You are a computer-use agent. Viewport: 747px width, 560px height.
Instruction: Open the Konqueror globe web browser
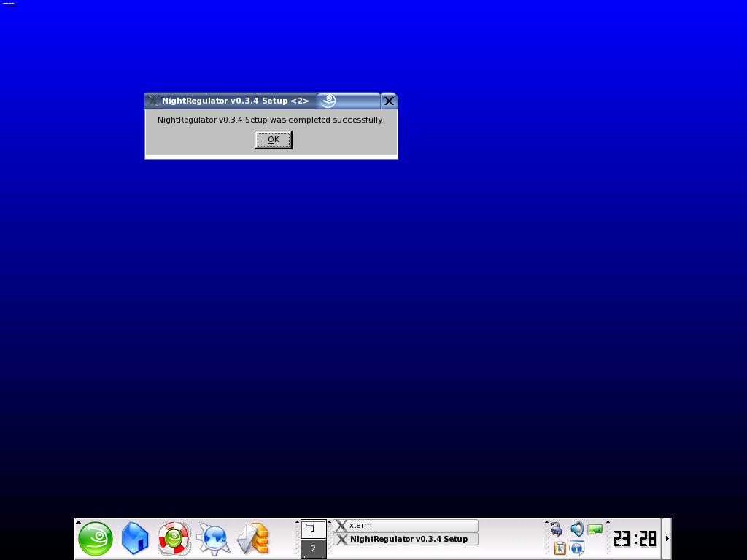click(x=214, y=539)
